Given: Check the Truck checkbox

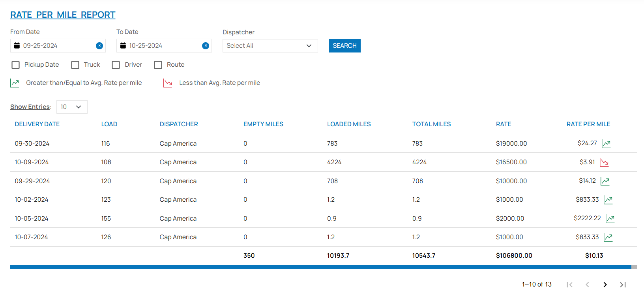Looking at the screenshot, I should pyautogui.click(x=75, y=65).
